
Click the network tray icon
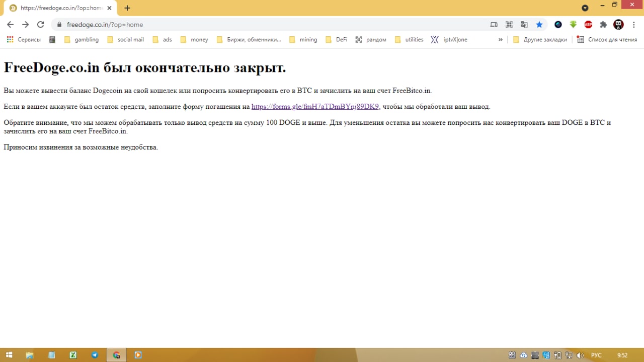click(569, 355)
